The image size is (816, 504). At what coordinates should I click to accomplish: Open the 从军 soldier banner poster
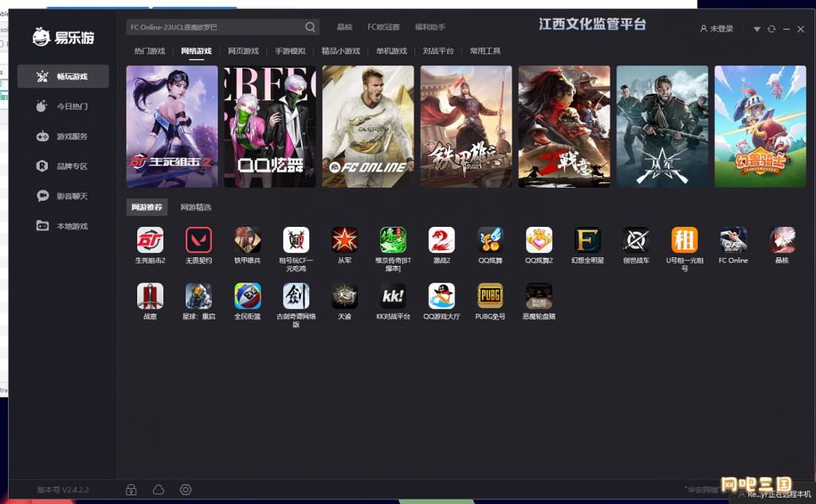point(662,127)
